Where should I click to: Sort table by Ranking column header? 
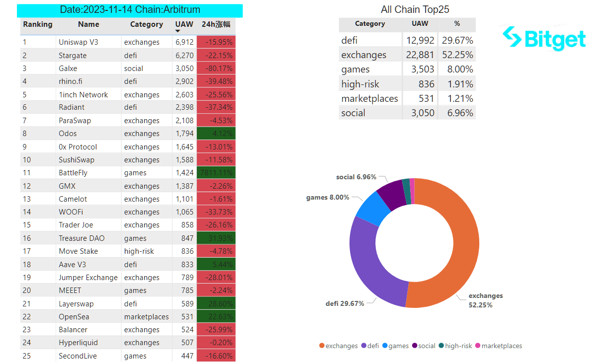point(38,24)
